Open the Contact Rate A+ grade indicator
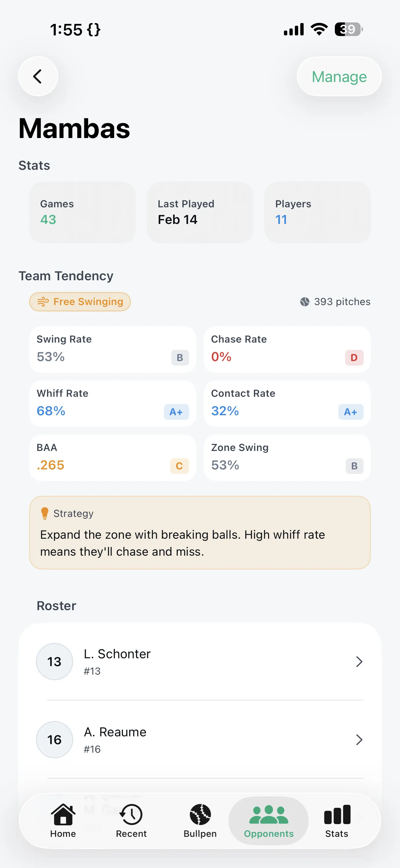This screenshot has width=400, height=868. click(350, 412)
